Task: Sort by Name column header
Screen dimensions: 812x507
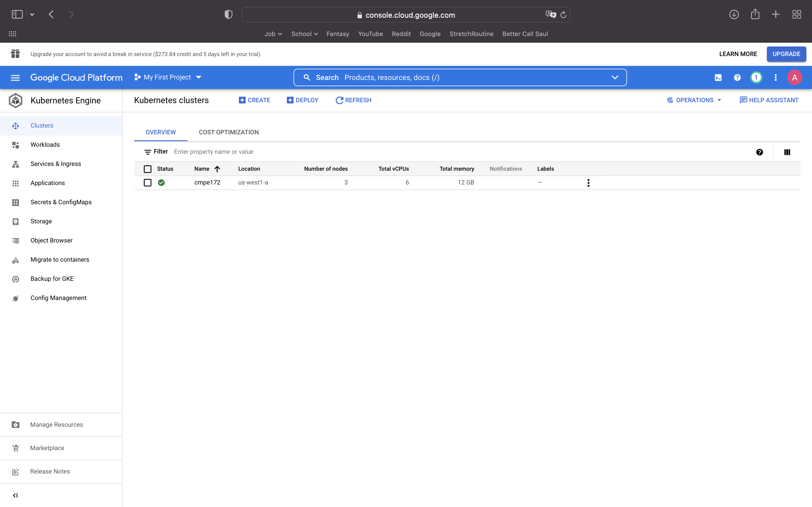Action: click(x=202, y=169)
